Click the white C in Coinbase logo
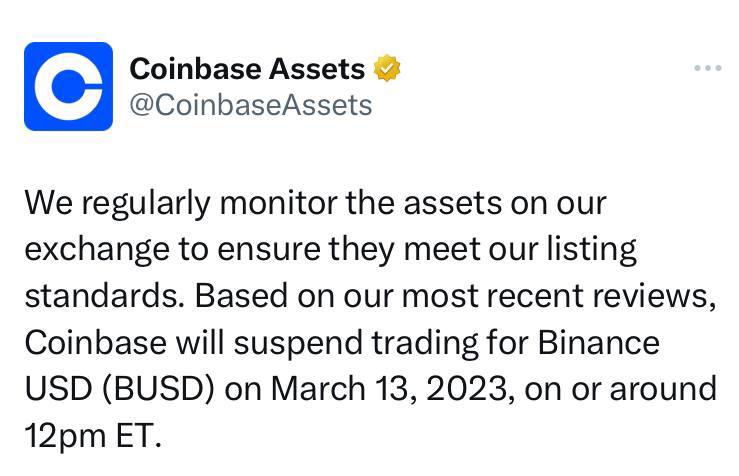This screenshot has width=739, height=476. click(67, 86)
